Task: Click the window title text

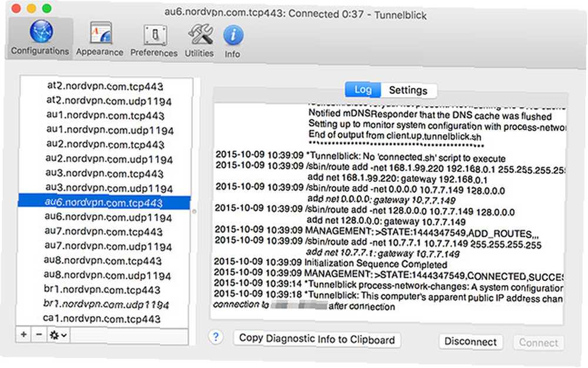Action: [x=296, y=14]
